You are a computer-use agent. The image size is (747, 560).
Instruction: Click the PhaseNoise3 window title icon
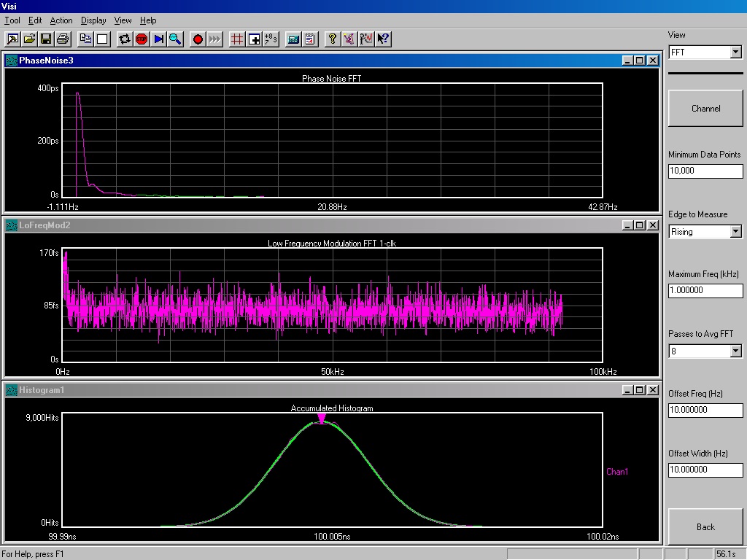(12, 61)
